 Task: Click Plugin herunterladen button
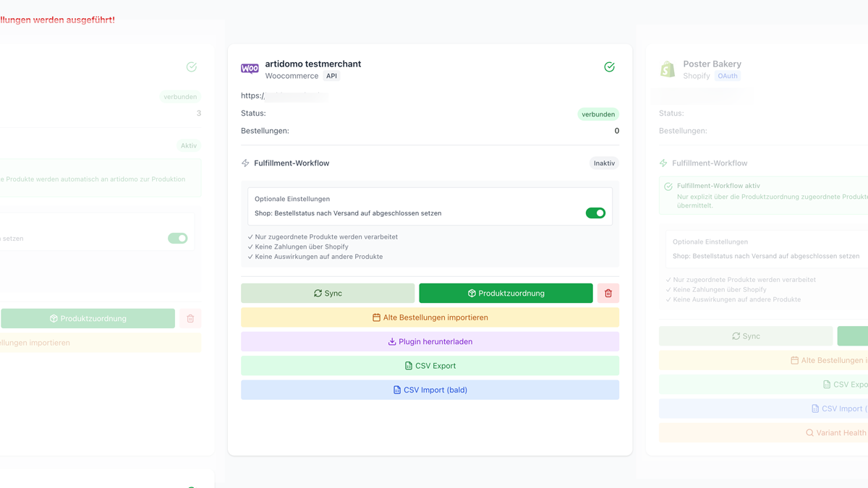point(430,341)
